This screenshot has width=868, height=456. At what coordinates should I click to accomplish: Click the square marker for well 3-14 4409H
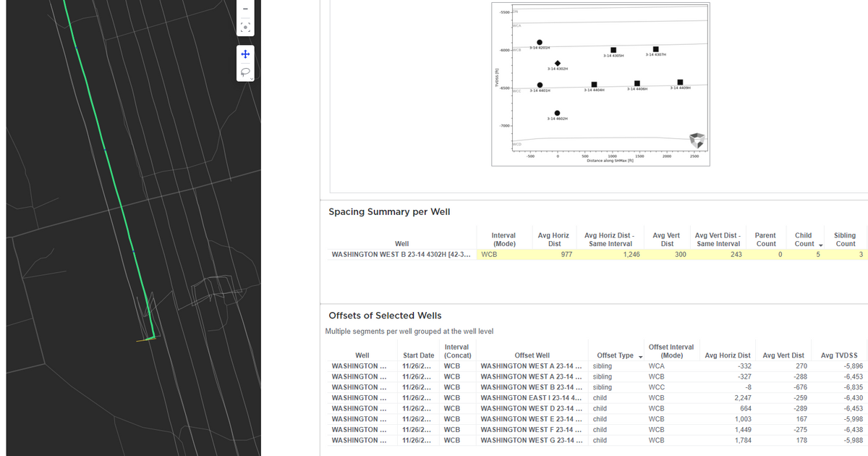point(681,83)
